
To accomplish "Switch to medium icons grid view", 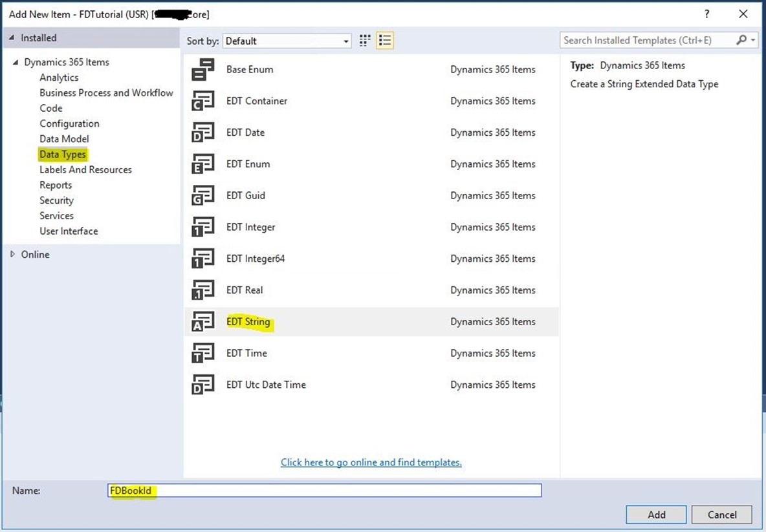I will click(x=364, y=41).
